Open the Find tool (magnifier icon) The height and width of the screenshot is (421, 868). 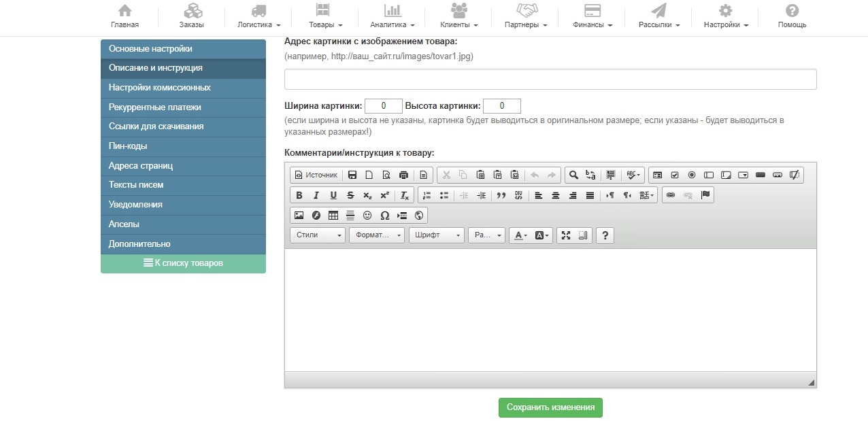coord(573,175)
